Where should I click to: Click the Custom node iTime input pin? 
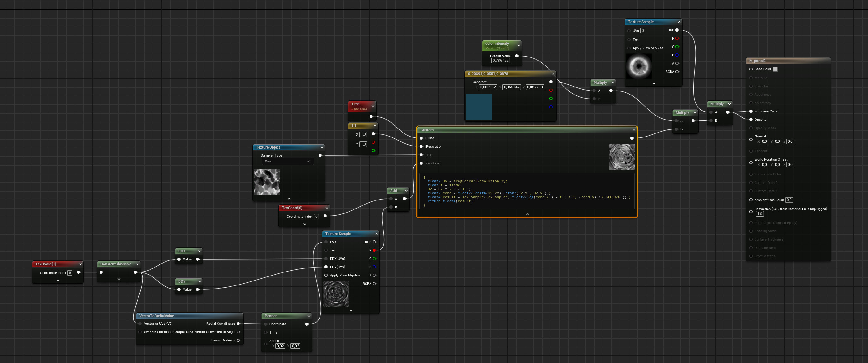(421, 138)
